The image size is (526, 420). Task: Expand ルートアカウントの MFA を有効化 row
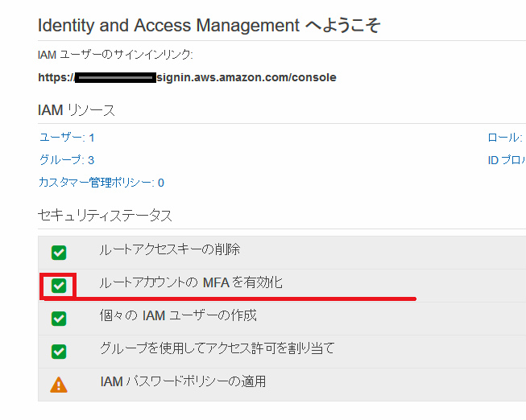pos(190,283)
